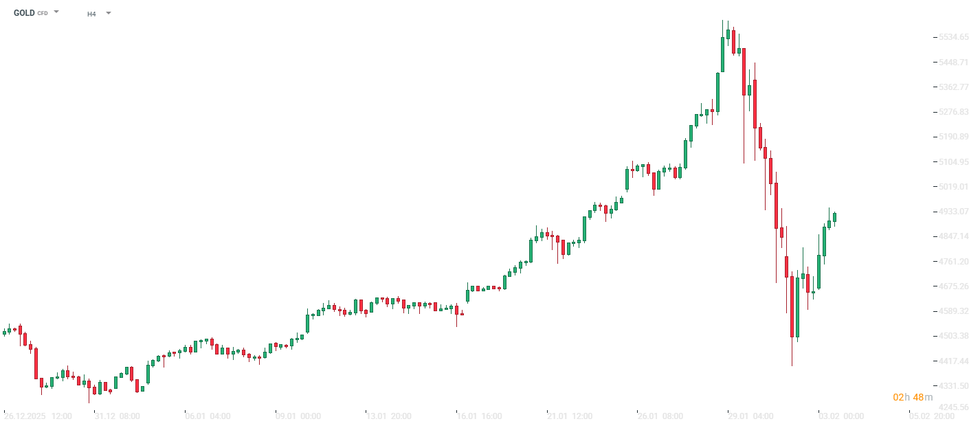
Task: Click the 26.12.2025 12:00 time label
Action: (x=38, y=416)
